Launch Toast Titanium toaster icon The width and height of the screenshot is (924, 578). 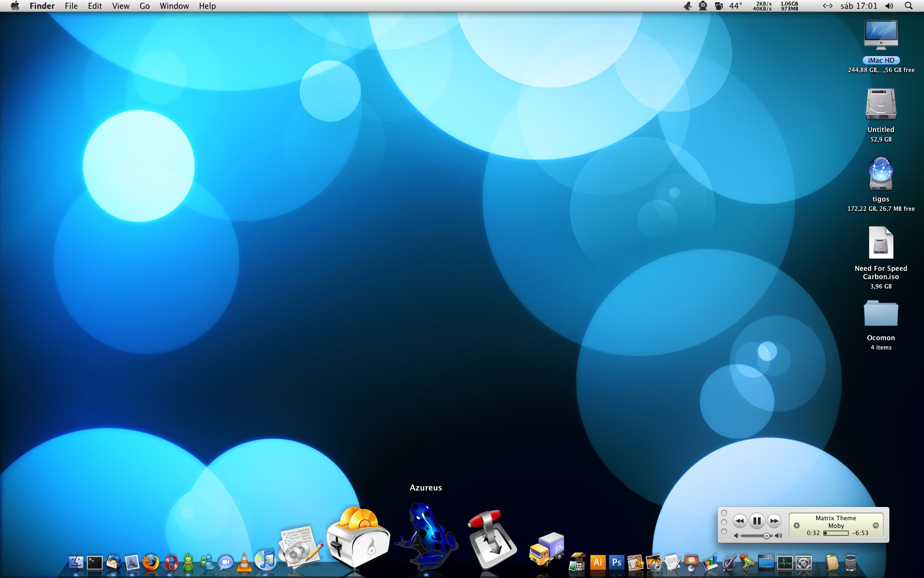pos(358,538)
